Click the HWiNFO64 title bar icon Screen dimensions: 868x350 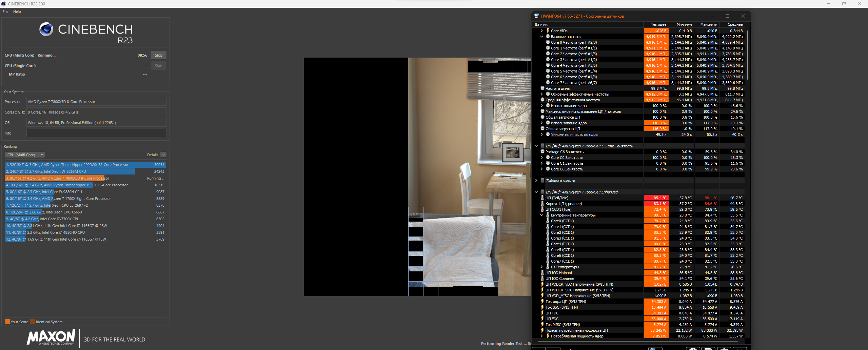pos(536,16)
